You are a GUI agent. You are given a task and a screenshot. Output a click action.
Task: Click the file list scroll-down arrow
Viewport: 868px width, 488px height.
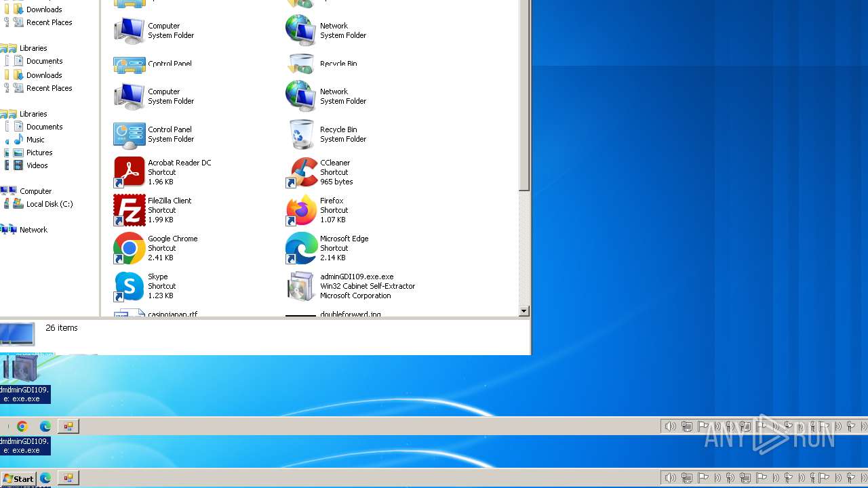coord(524,311)
